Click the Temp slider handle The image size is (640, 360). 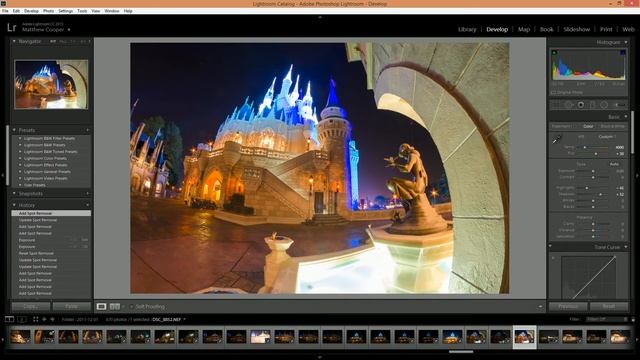585,147
